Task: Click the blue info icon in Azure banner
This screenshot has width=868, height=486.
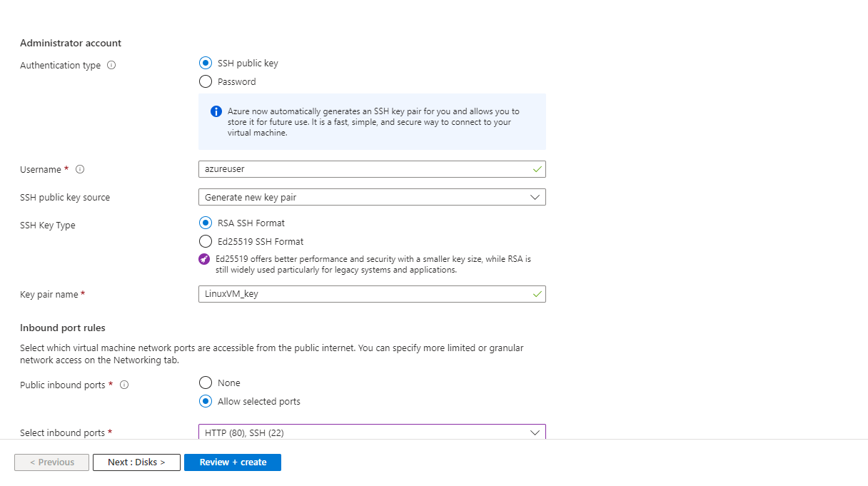Action: point(216,111)
